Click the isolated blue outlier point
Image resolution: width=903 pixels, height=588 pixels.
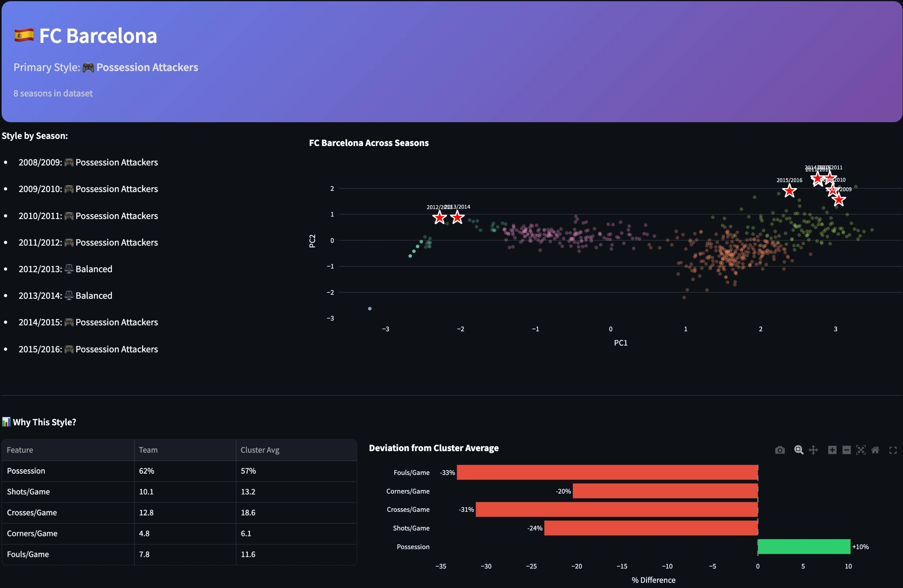pos(370,308)
